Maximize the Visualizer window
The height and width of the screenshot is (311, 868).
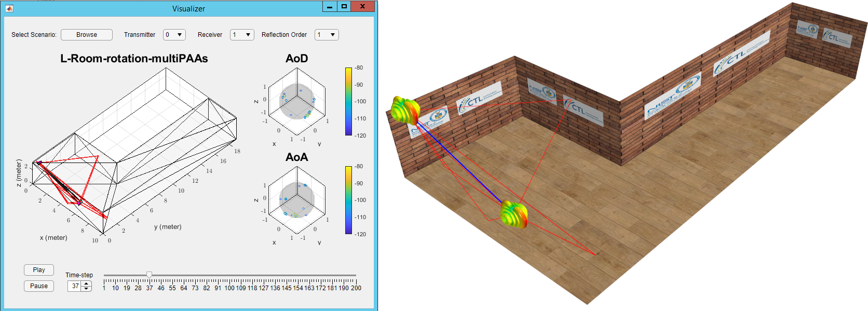(344, 7)
